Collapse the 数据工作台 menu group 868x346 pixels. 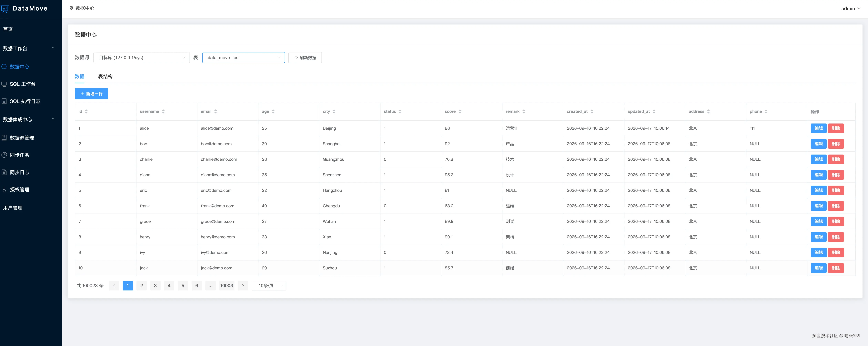click(x=31, y=48)
